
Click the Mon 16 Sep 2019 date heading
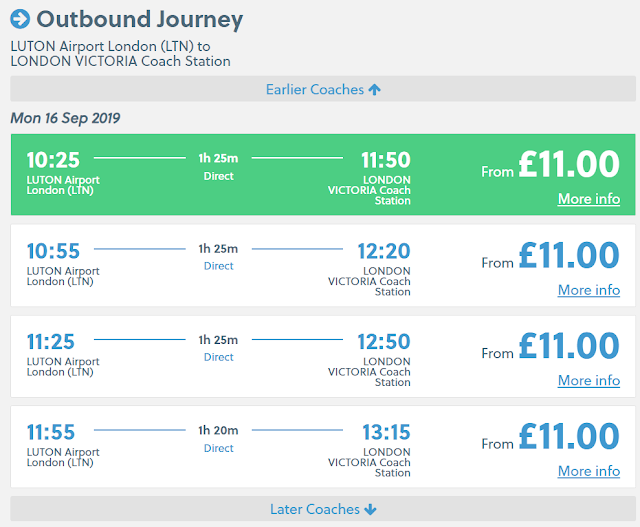(65, 118)
